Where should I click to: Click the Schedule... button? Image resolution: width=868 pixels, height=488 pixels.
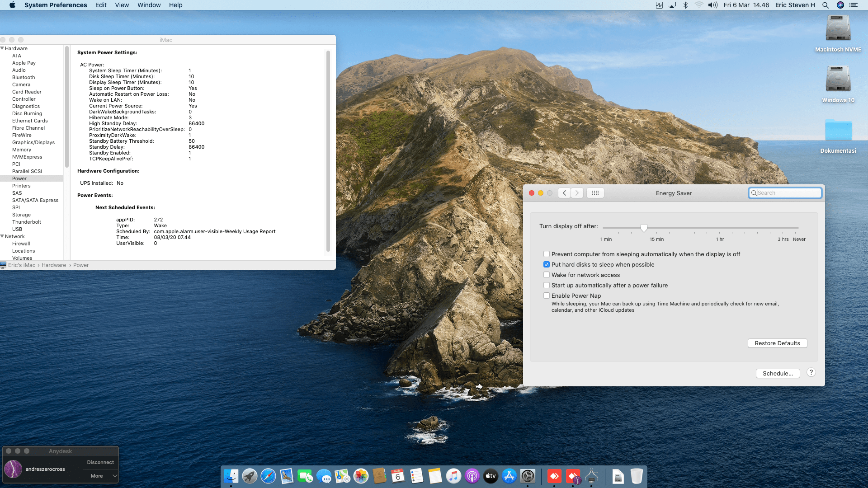click(x=778, y=374)
